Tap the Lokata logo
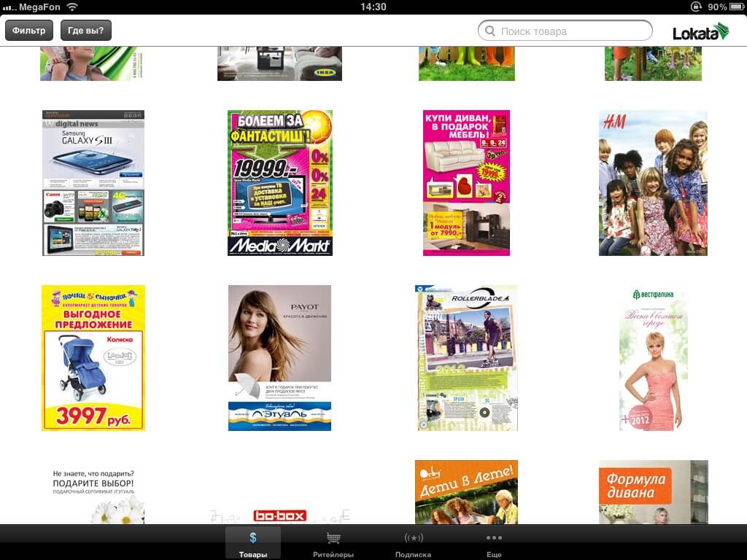 click(700, 31)
